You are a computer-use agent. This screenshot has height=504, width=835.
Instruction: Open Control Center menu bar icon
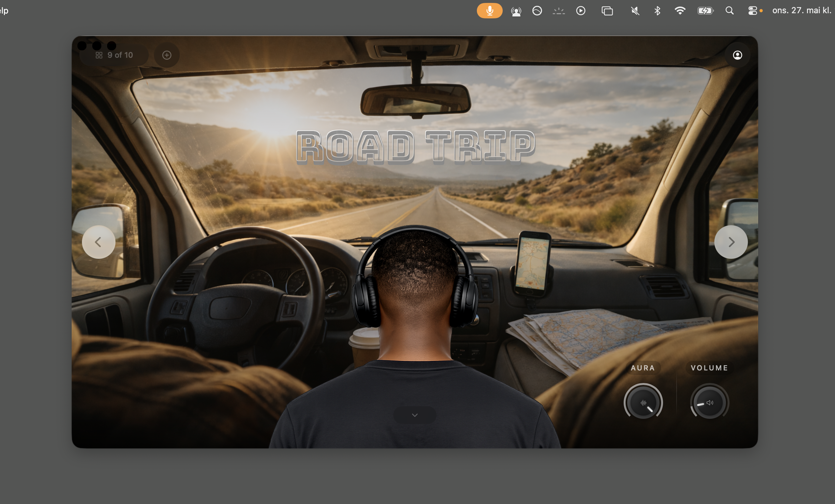753,11
